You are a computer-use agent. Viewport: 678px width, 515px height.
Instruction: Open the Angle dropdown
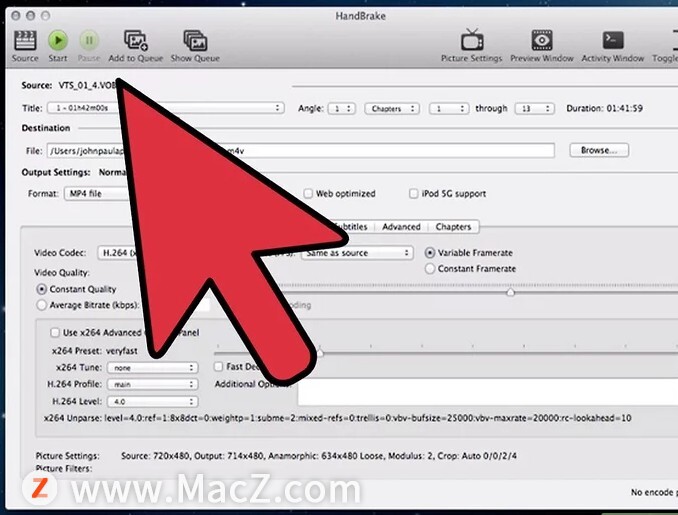[342, 108]
